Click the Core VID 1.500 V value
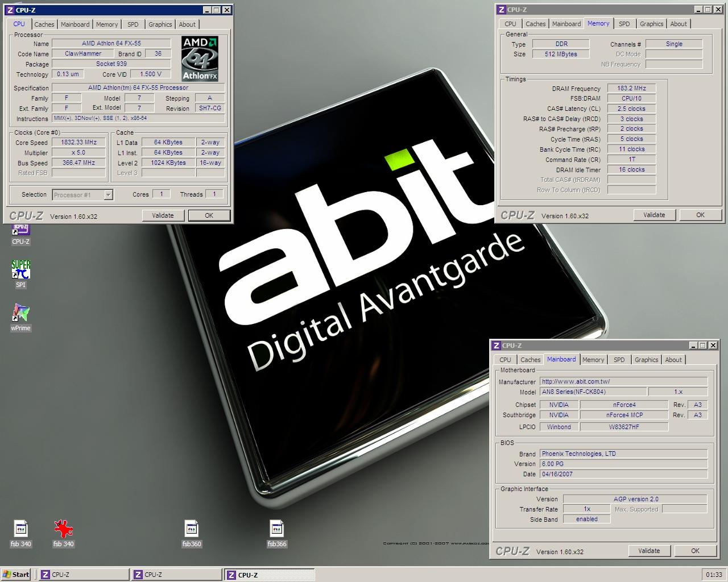 coord(151,74)
